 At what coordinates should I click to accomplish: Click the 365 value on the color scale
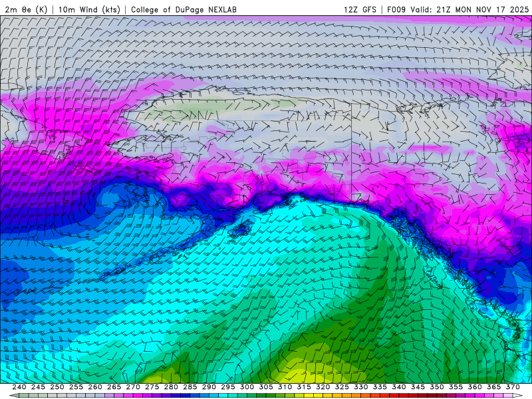click(494, 387)
